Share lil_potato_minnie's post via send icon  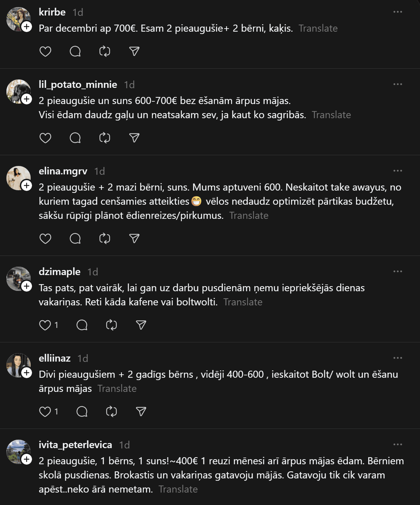pos(134,138)
